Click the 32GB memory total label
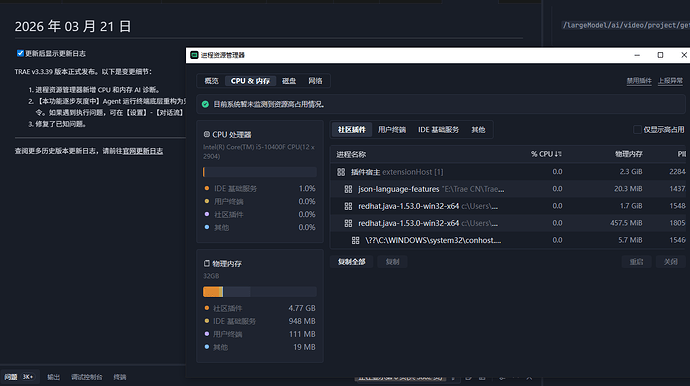The height and width of the screenshot is (386, 690). 211,276
